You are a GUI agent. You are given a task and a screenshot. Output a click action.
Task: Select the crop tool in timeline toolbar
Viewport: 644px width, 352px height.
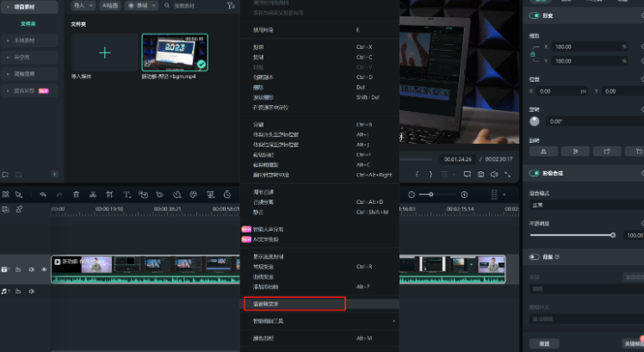109,195
